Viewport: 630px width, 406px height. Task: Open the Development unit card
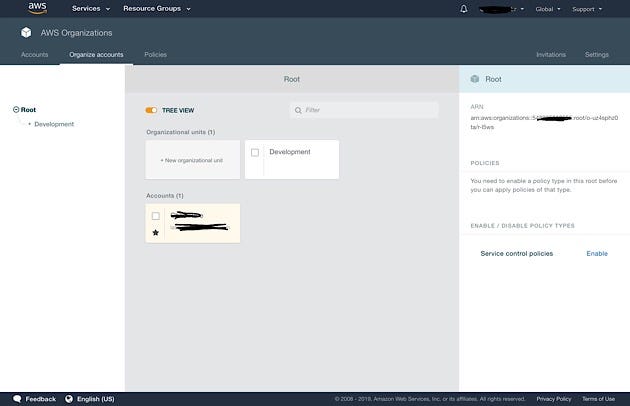coord(292,160)
